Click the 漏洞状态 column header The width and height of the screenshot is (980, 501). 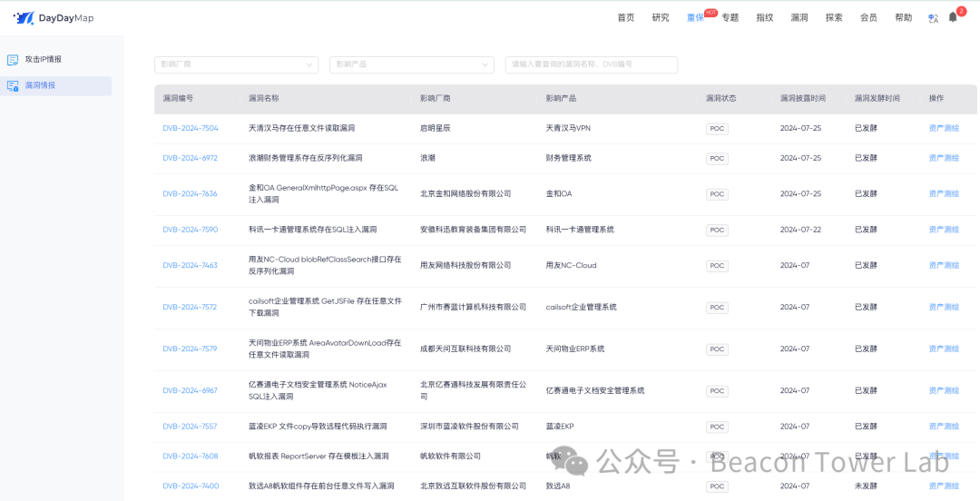(x=721, y=99)
